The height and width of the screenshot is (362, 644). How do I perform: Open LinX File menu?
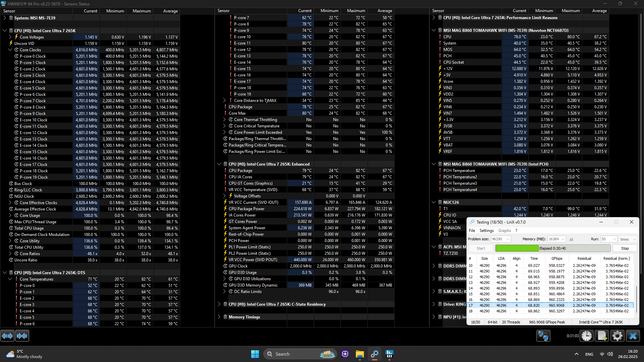click(x=472, y=230)
